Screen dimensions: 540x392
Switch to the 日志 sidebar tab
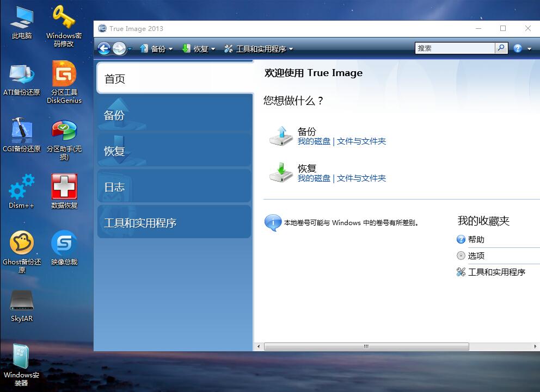(174, 187)
